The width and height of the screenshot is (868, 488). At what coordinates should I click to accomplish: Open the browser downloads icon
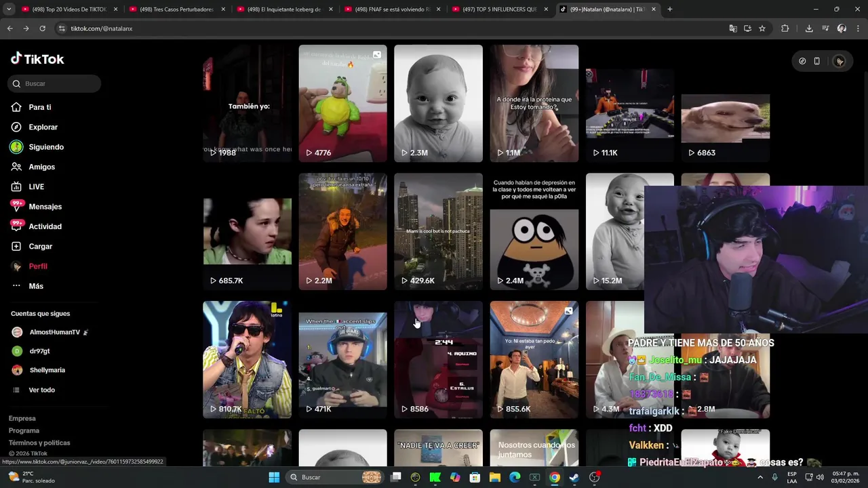[809, 28]
